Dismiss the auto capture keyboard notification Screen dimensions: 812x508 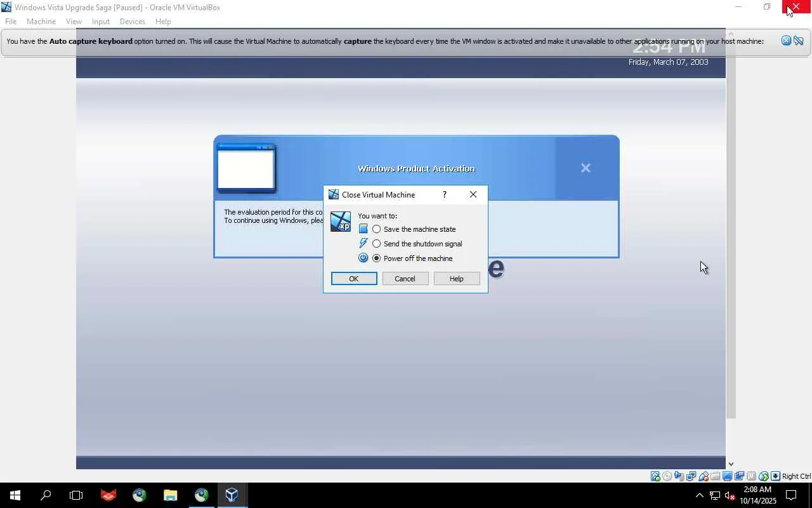coord(786,41)
